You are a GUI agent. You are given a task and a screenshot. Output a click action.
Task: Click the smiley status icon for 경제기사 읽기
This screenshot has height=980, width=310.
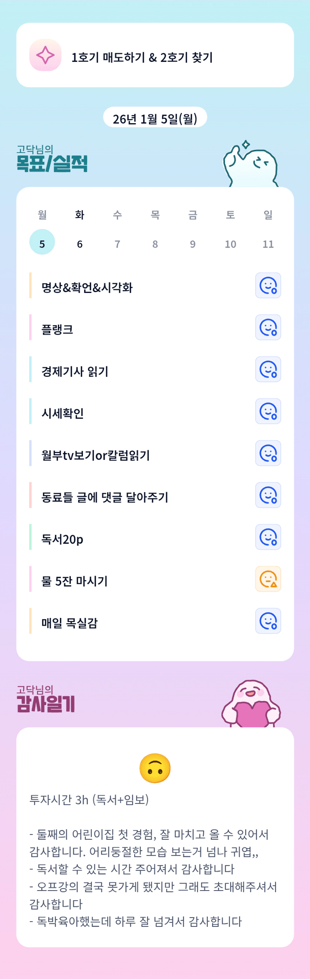point(268,369)
